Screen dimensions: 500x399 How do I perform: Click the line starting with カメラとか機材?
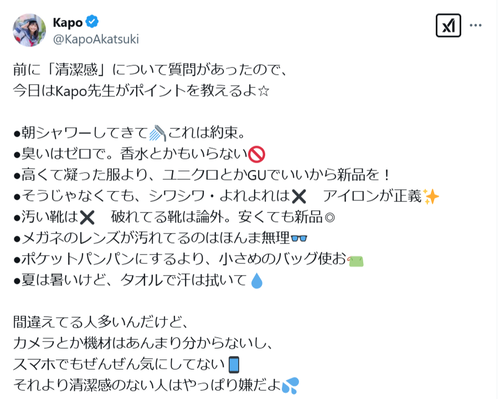pos(143,343)
